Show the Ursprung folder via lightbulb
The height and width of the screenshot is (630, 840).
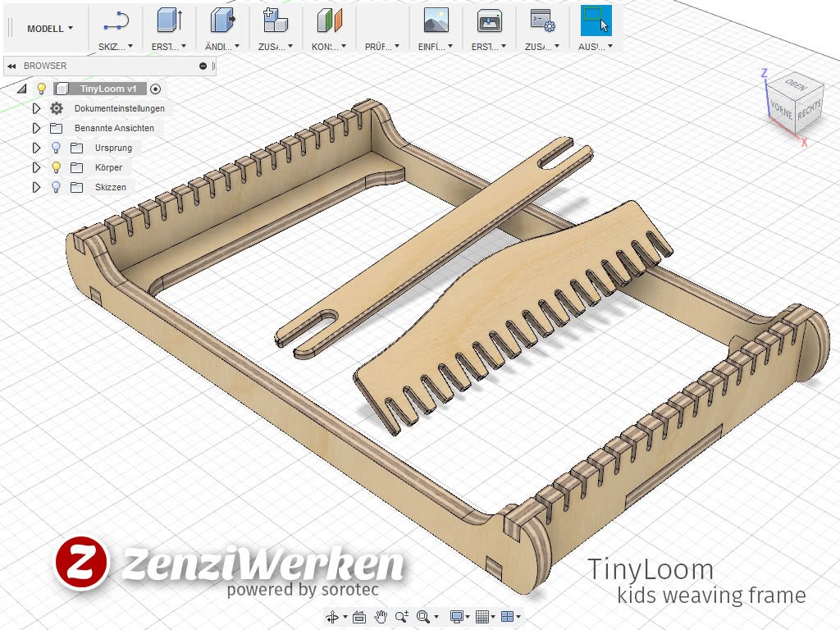(56, 148)
